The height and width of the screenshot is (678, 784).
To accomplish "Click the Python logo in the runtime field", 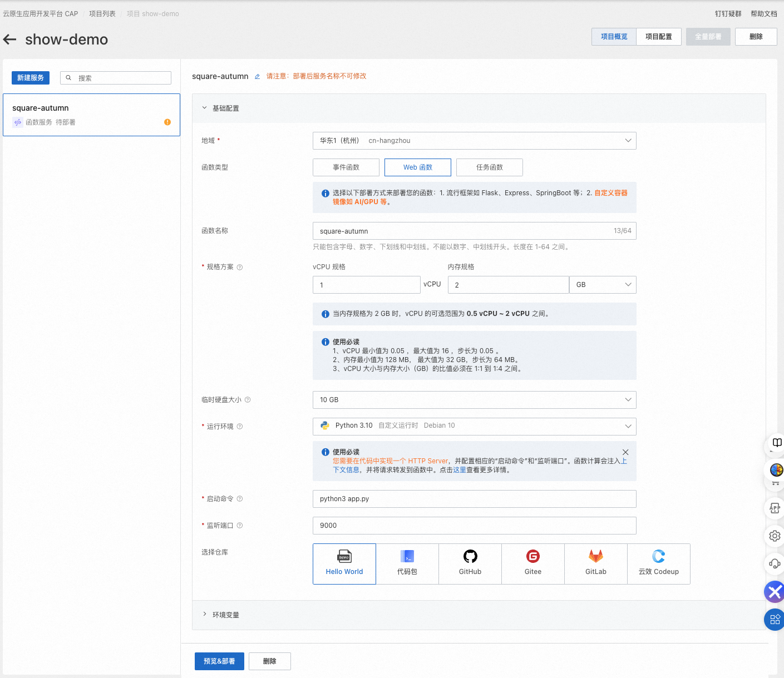I will coord(325,425).
